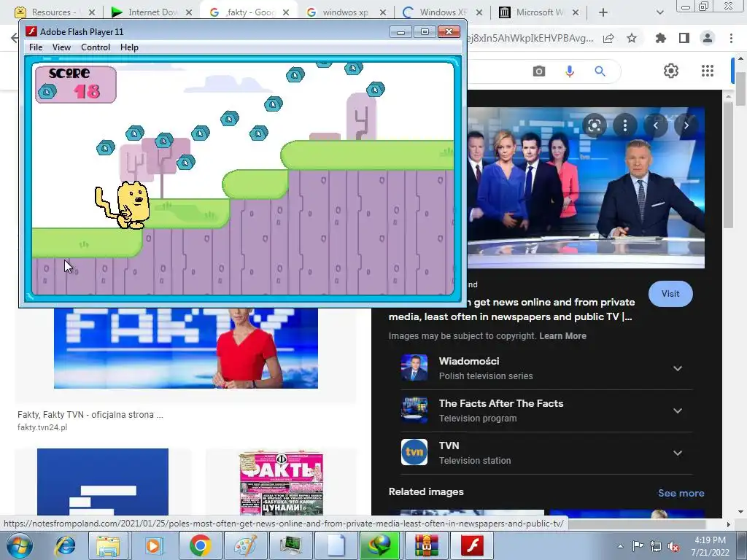
Task: Click the Score counter panel in game
Action: click(76, 85)
